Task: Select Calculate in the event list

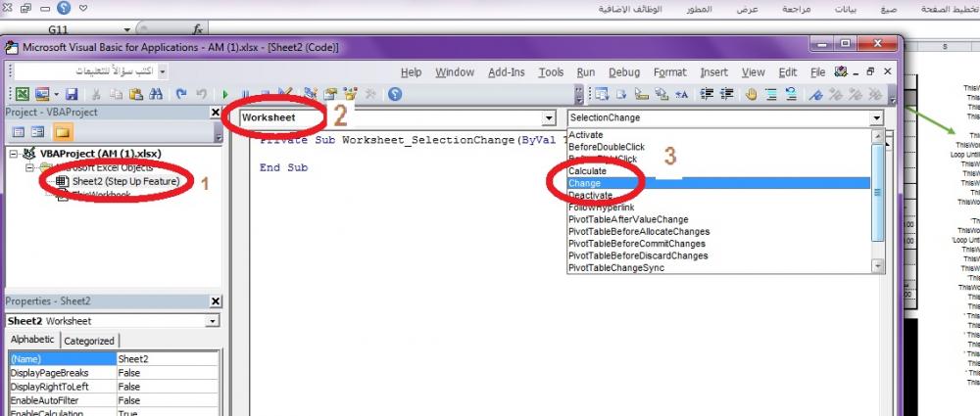Action: click(718, 171)
